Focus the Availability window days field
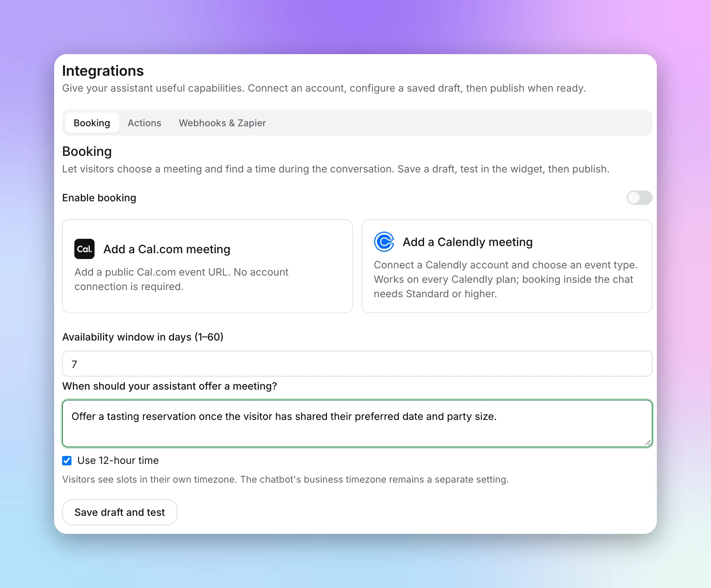Image resolution: width=711 pixels, height=588 pixels. click(x=357, y=364)
